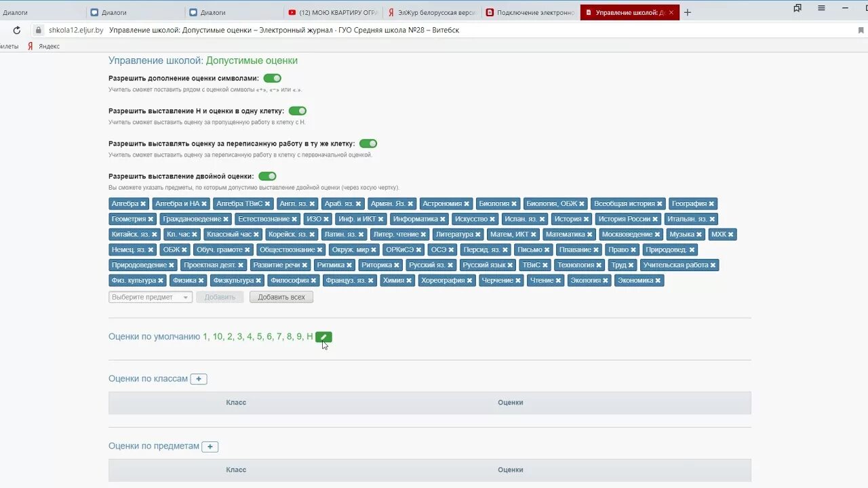
Task: Toggle Разрешить выставление Н и оценки switch
Action: click(298, 111)
